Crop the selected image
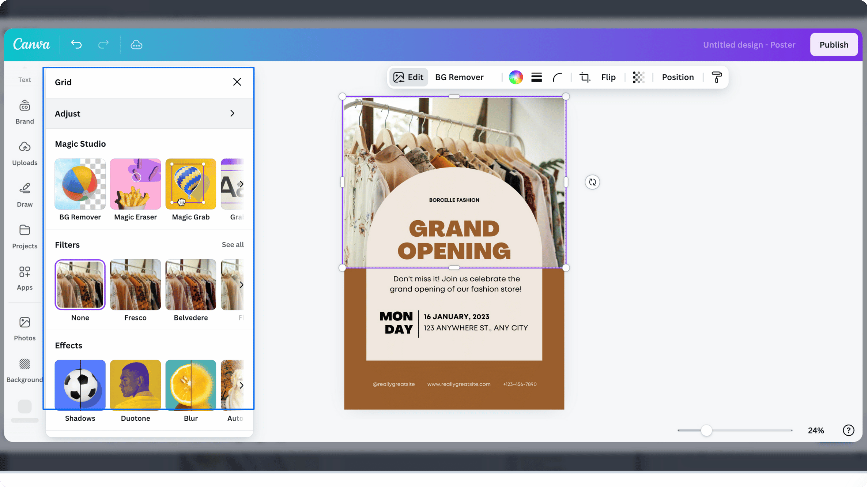Viewport: 868px width, 488px height. point(584,77)
